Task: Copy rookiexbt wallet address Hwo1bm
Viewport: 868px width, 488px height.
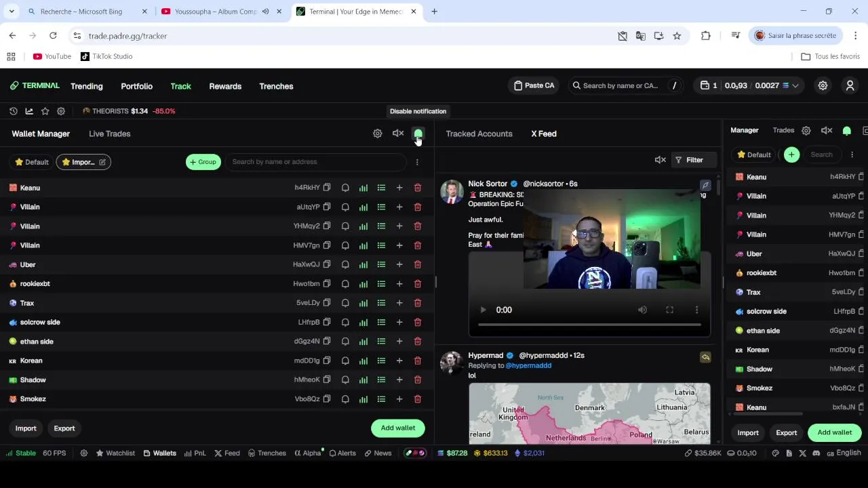Action: coord(327,284)
